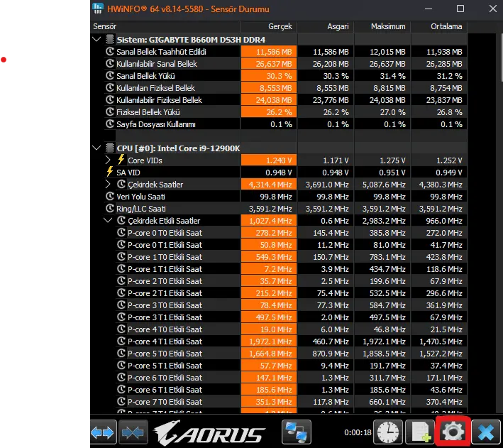Click clock icon of Sanal Bellek Taahhüt Edildi
The image size is (503, 448).
110,51
